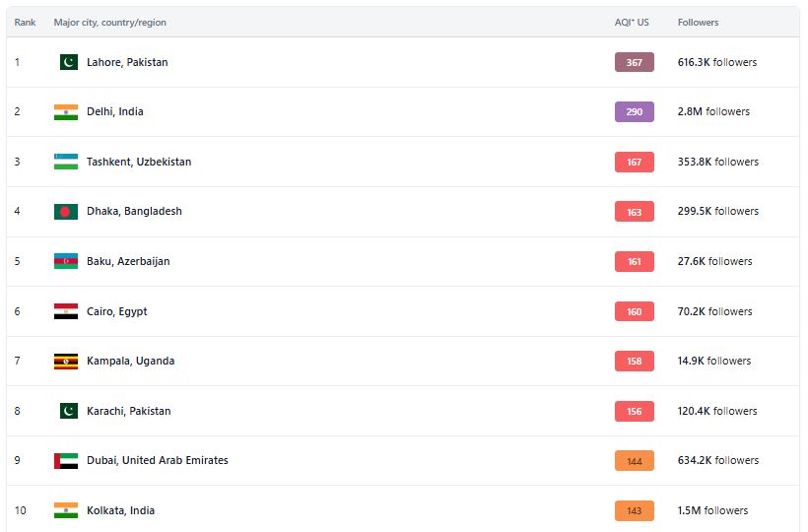Click the India flag beside Delhi
The width and height of the screenshot is (808, 532).
(66, 112)
